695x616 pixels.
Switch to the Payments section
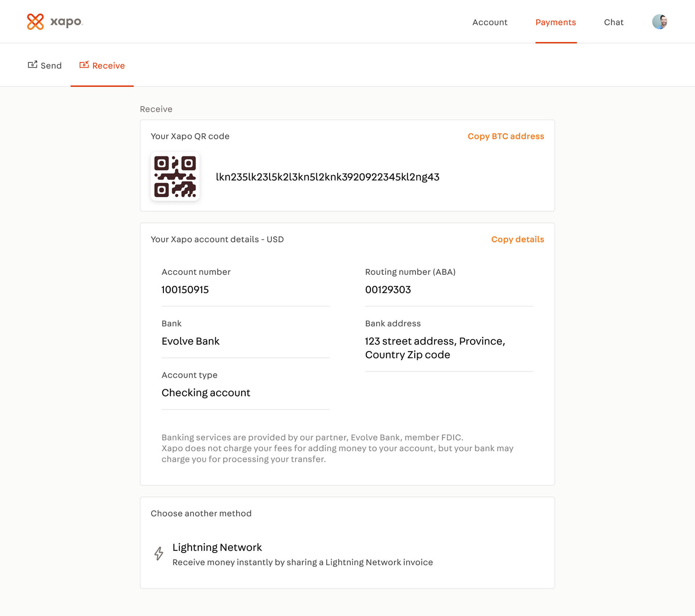(x=556, y=22)
